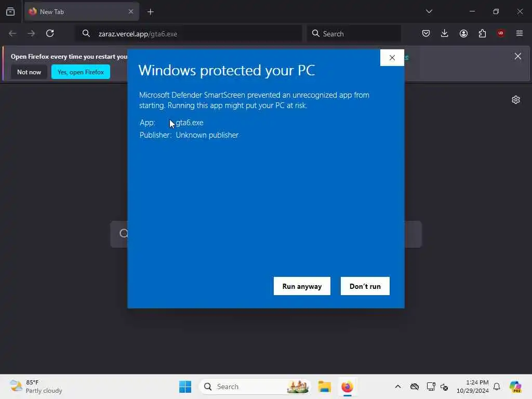Image resolution: width=532 pixels, height=399 pixels.
Task: Click the Run anyway button
Action: click(302, 286)
